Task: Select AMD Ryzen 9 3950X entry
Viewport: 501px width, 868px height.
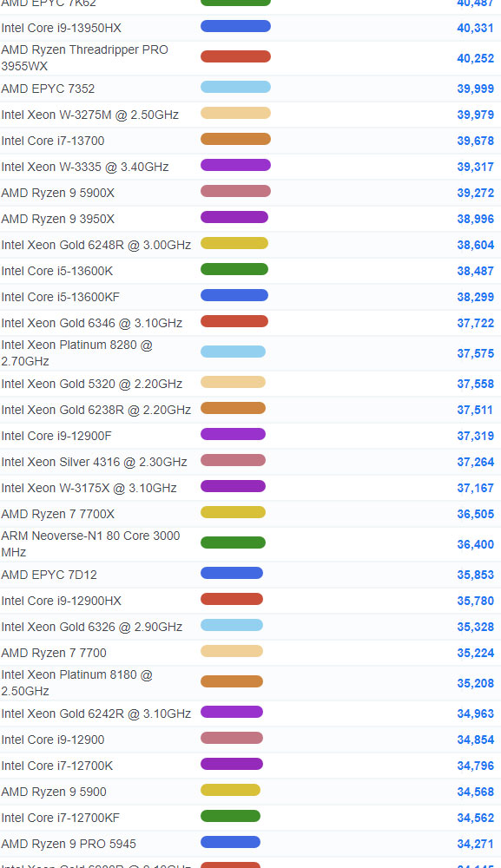Action: 57,219
